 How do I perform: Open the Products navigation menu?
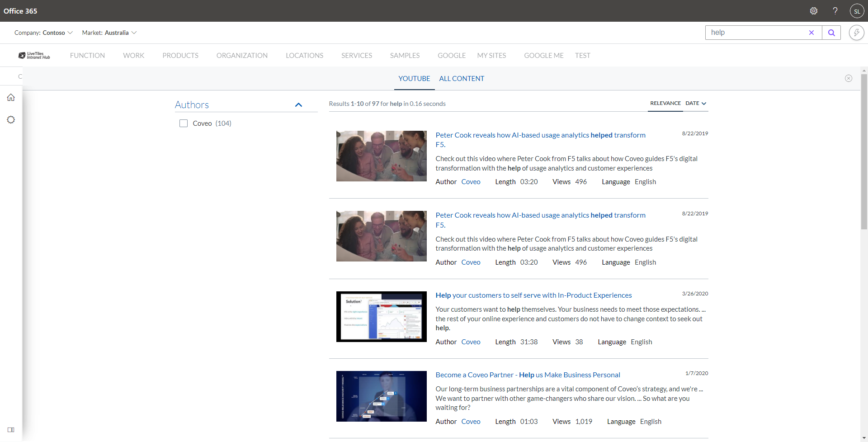click(180, 55)
